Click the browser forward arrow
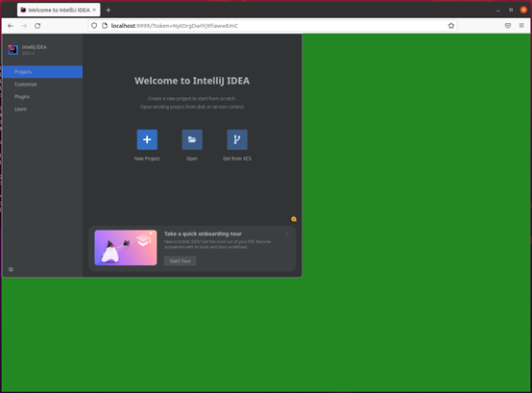Screen dimensions: 532x393 click(24, 26)
